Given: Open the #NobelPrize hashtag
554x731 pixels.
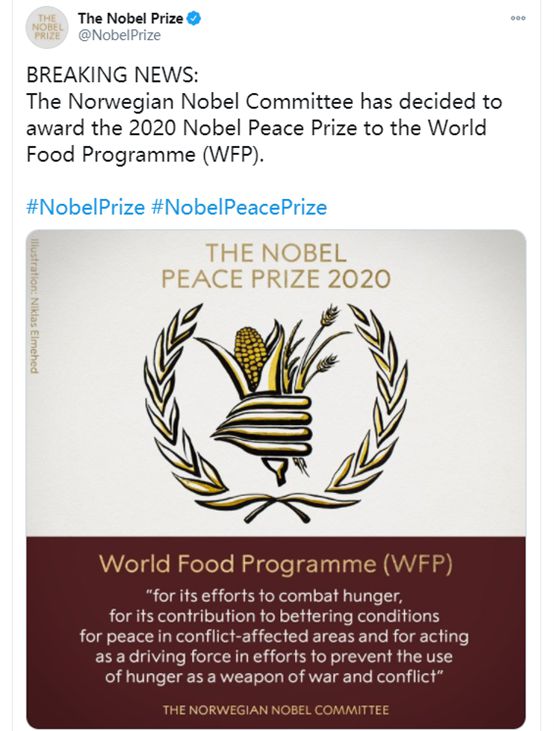Looking at the screenshot, I should pyautogui.click(x=85, y=207).
